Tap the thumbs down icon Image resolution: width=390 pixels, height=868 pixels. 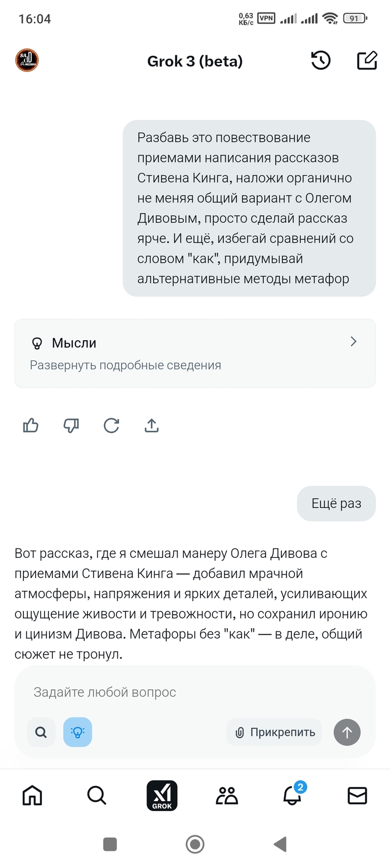click(x=71, y=426)
